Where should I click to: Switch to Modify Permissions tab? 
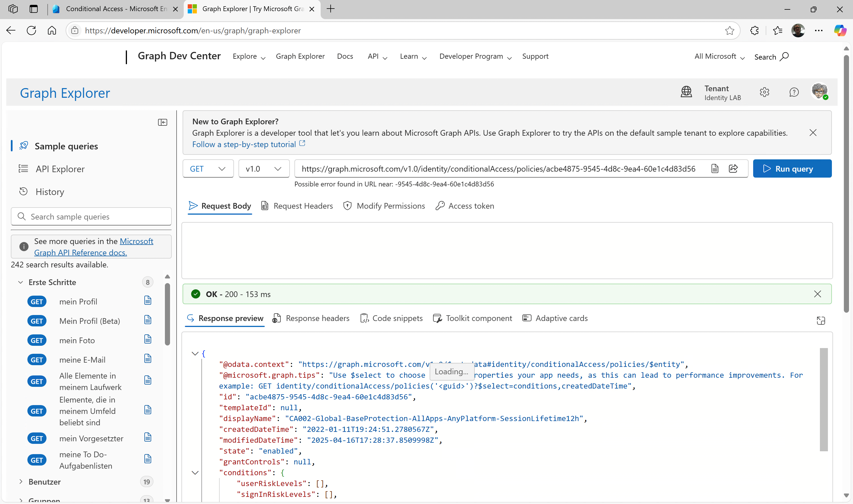pos(384,206)
